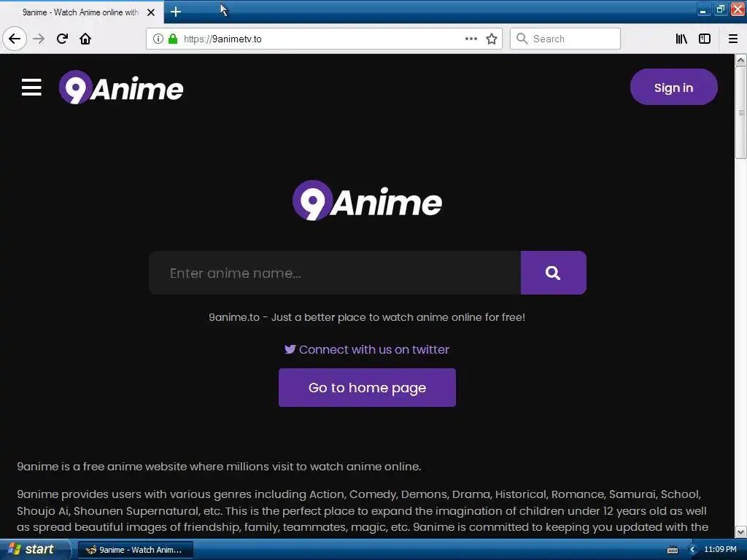Open the Firefox Library icon

click(x=681, y=39)
